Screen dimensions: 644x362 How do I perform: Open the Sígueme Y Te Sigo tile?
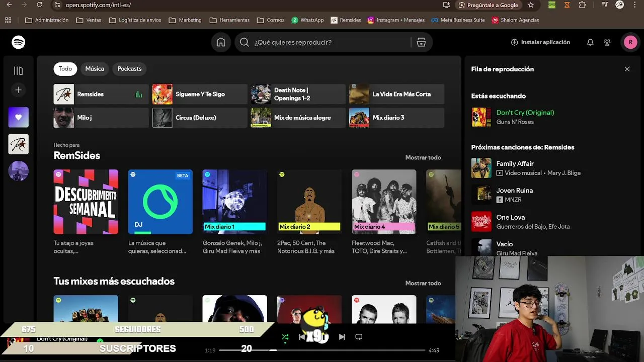click(x=200, y=94)
